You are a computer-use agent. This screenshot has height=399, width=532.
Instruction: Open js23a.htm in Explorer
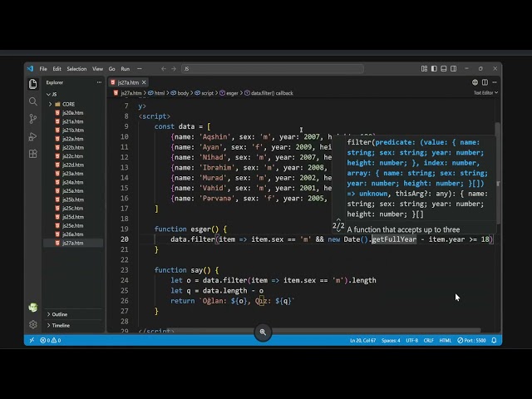coord(73,174)
